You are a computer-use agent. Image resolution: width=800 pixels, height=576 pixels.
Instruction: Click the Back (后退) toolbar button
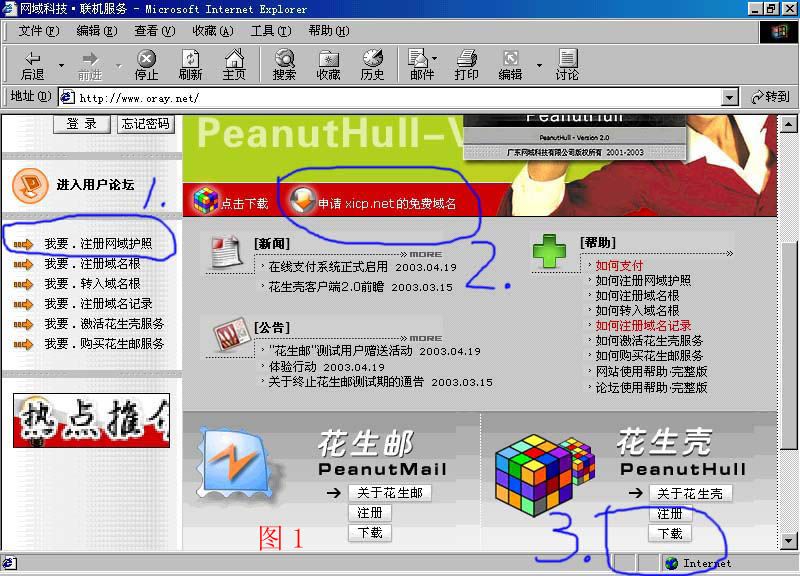33,65
